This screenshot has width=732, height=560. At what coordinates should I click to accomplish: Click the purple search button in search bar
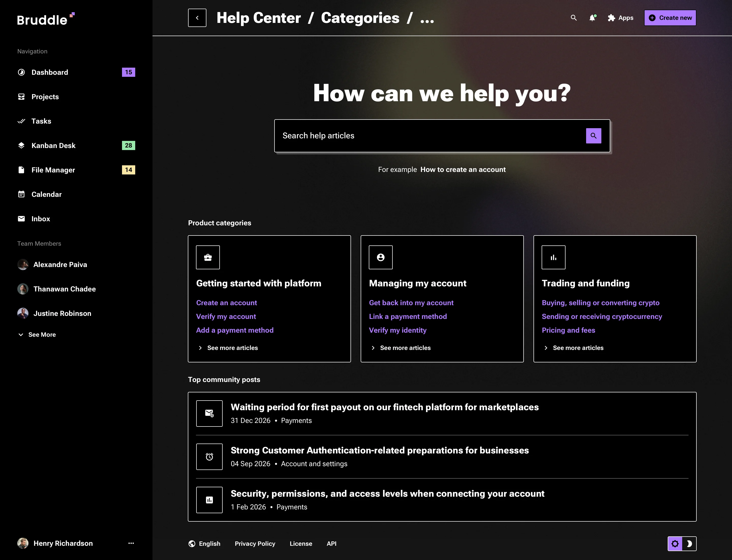[x=594, y=136]
